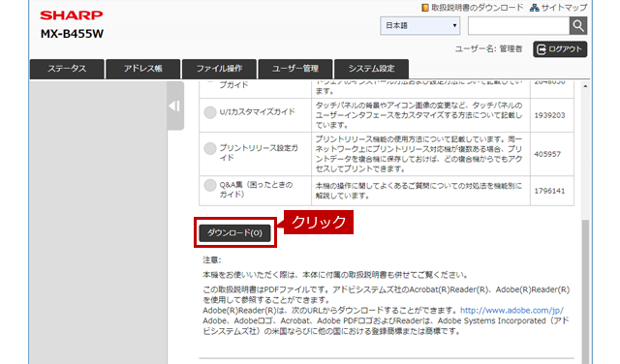Switch to the ファイル操作 tab
The width and height of the screenshot is (620, 364).
click(220, 69)
